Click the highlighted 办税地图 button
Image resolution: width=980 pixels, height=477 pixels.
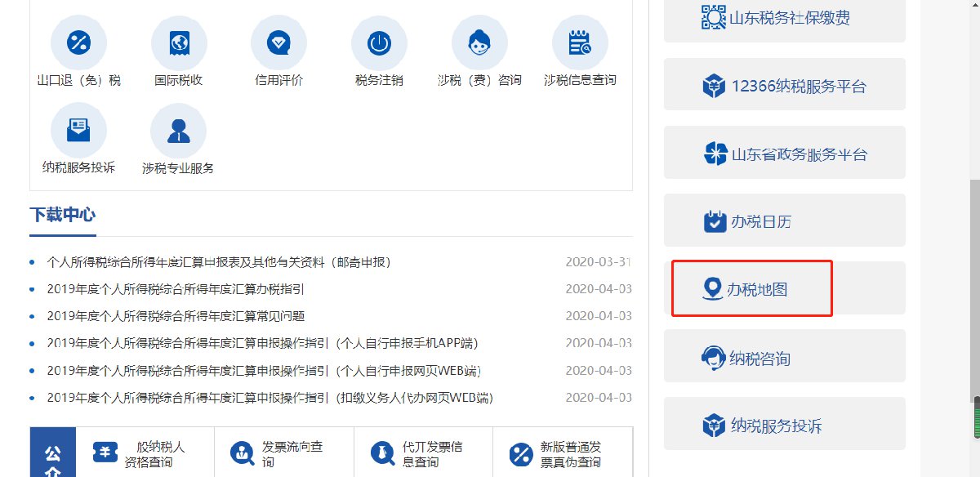pyautogui.click(x=752, y=288)
